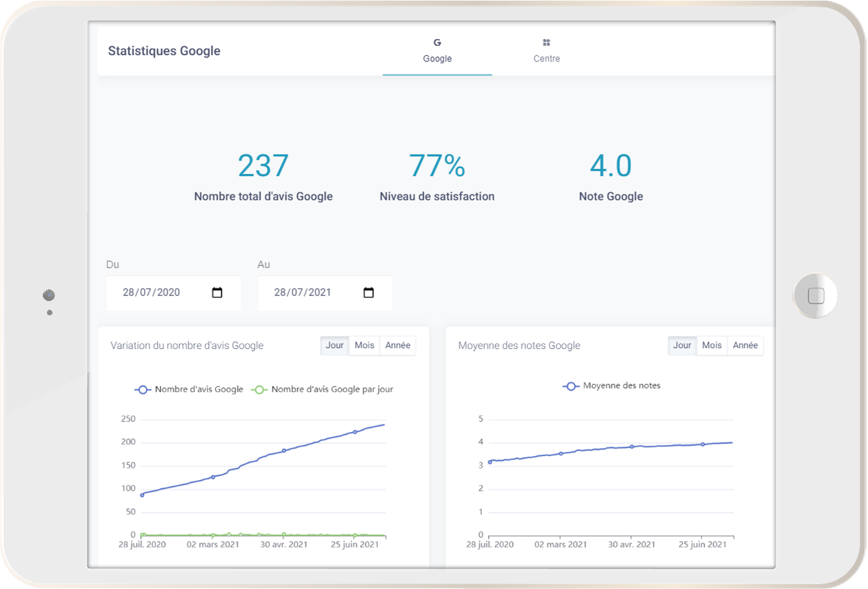
Task: Click the 77% satisfaction figure
Action: (437, 166)
